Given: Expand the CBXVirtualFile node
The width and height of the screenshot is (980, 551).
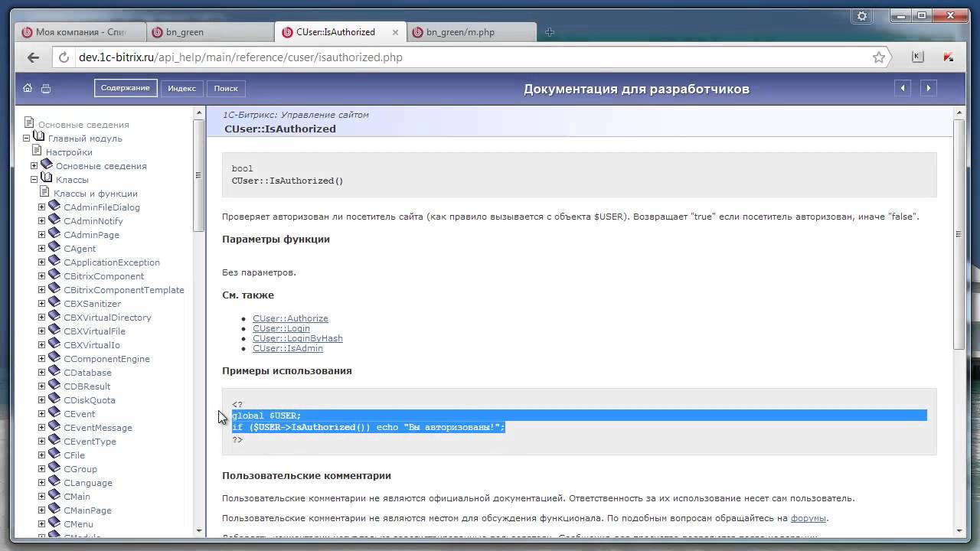Looking at the screenshot, I should tap(42, 331).
